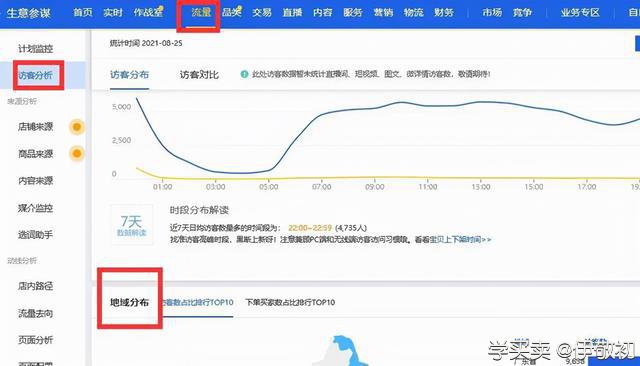Open the 作战室 navigation item
640x366 pixels.
click(149, 12)
